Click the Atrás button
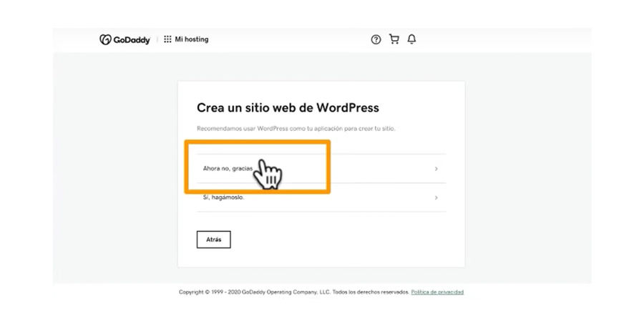 point(213,240)
